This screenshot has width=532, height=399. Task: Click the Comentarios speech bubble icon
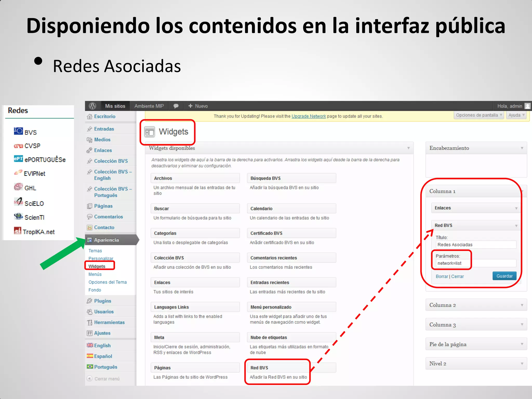90,217
